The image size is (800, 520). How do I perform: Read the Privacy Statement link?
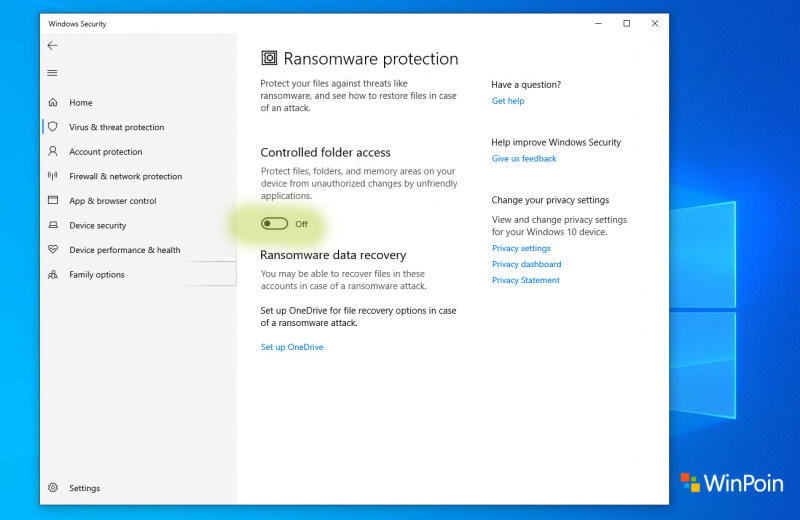tap(526, 280)
